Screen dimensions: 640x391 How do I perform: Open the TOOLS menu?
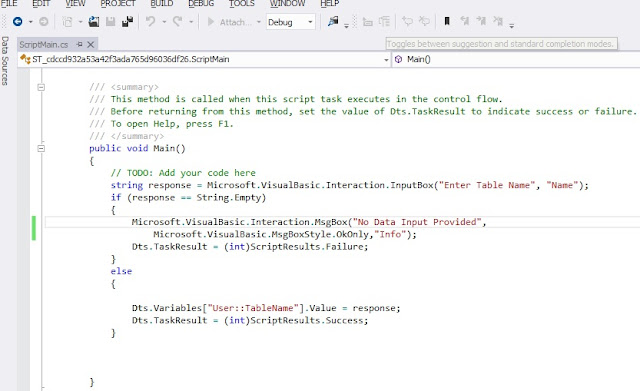tap(242, 4)
